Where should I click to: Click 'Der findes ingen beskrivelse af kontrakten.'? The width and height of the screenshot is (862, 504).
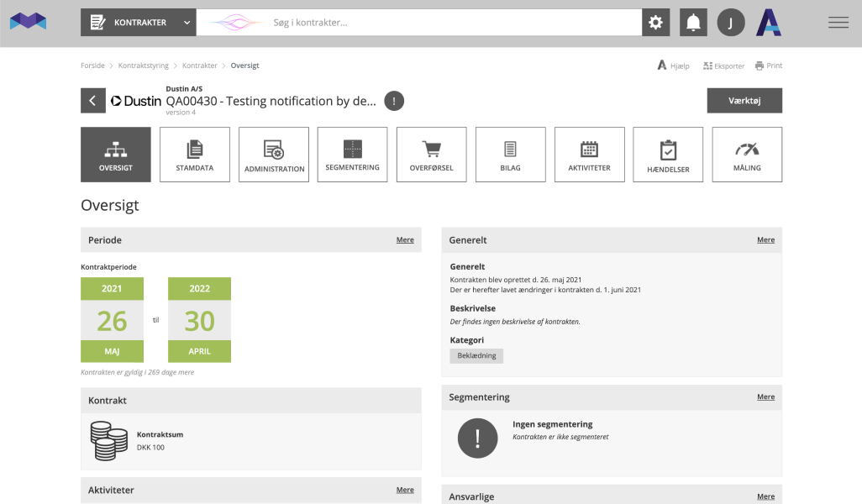515,322
